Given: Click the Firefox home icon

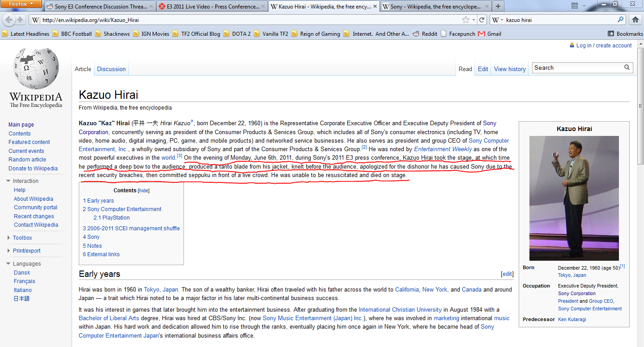Looking at the screenshot, I should 635,20.
